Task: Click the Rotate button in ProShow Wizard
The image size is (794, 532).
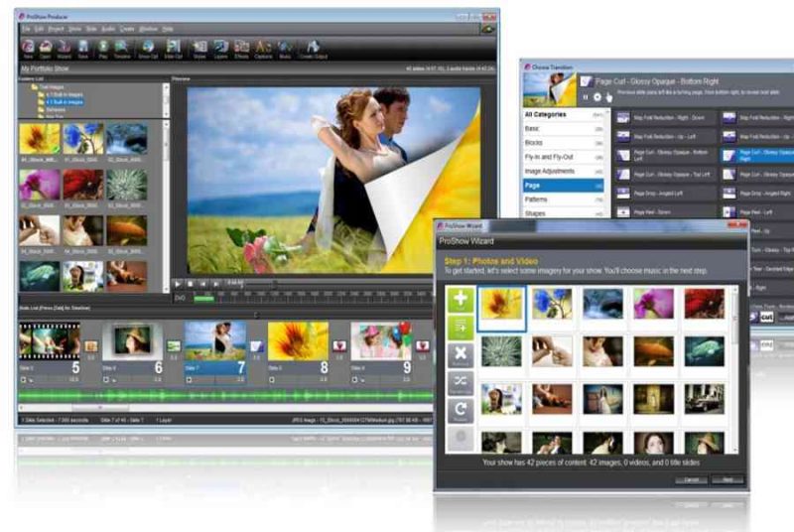Action: tap(461, 410)
